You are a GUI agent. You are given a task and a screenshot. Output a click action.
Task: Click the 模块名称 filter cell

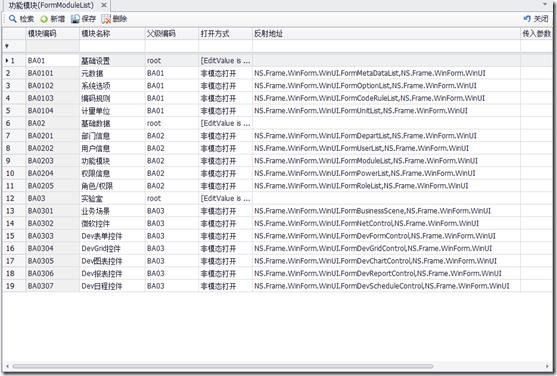[112, 46]
